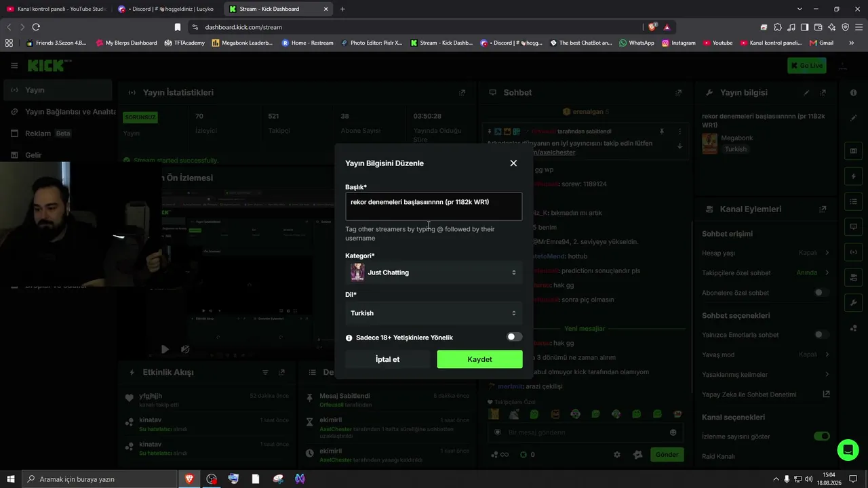
Task: Open Gelir in the left sidebar
Action: click(56, 155)
